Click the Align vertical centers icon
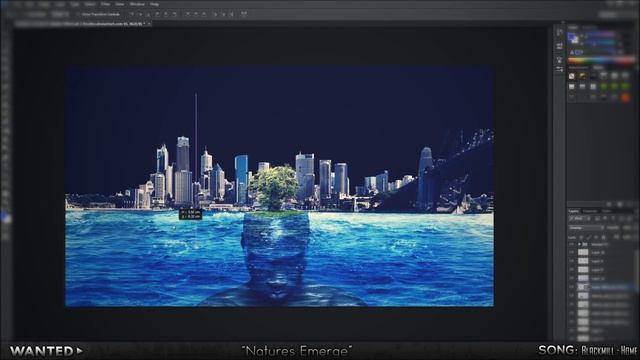The width and height of the screenshot is (640, 360). point(140,14)
